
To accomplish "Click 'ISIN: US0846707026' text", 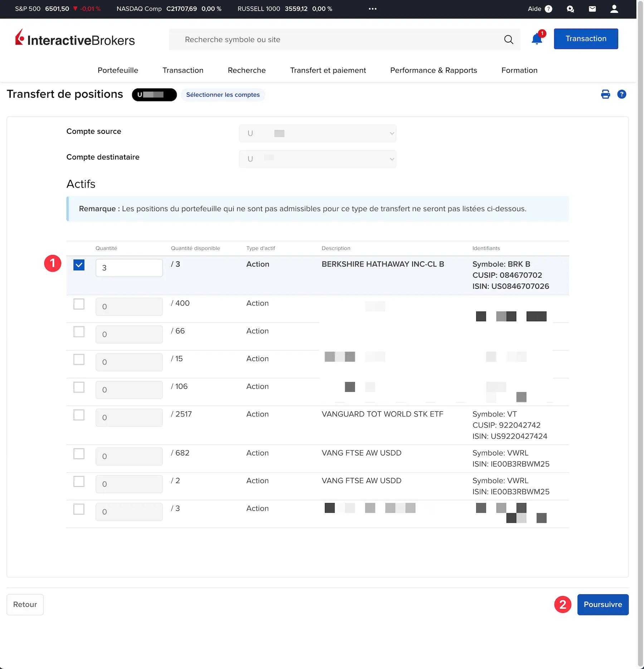I will [511, 286].
